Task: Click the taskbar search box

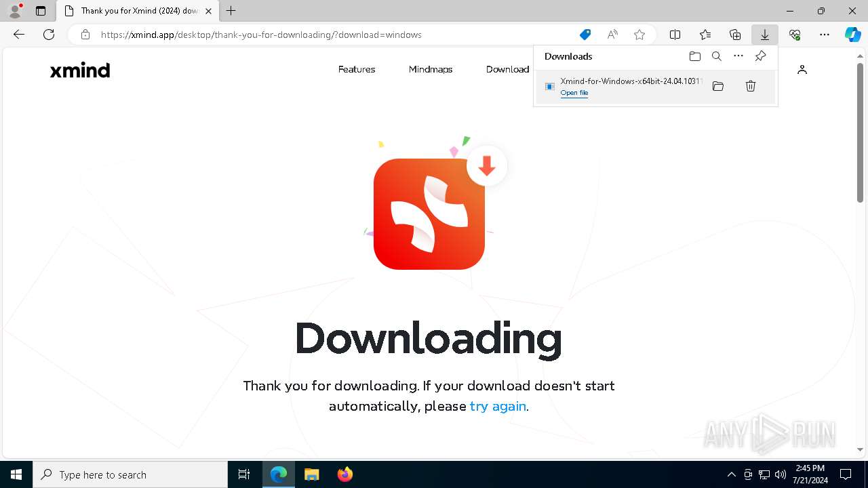Action: tap(130, 474)
